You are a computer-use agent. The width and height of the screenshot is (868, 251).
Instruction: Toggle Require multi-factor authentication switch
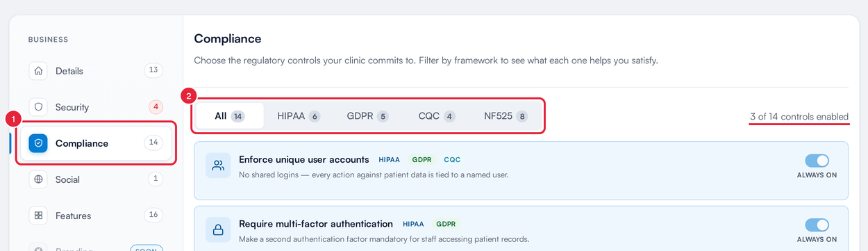(817, 225)
